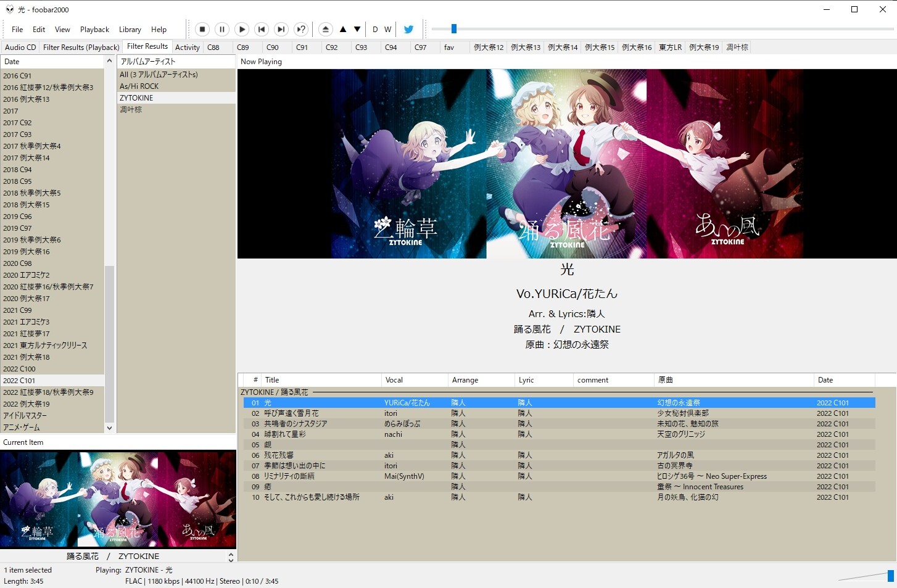
Task: Adjust the volume slider at bottom right
Action: 890,576
